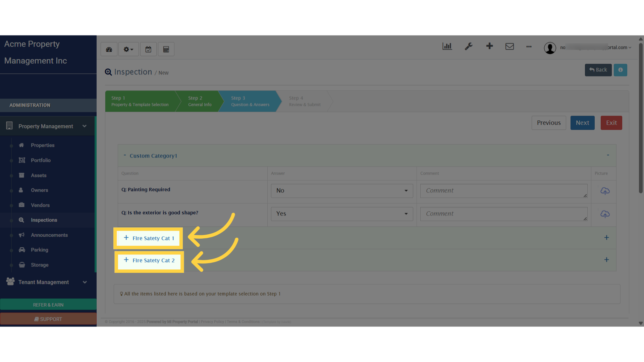Click the wrench maintenance icon
The image size is (644, 362).
point(469,46)
